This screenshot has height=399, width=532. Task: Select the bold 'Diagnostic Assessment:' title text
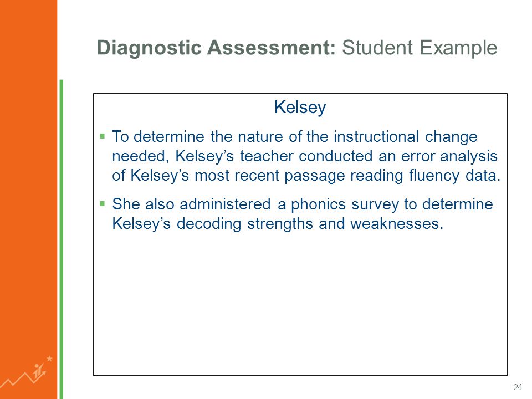pyautogui.click(x=217, y=47)
